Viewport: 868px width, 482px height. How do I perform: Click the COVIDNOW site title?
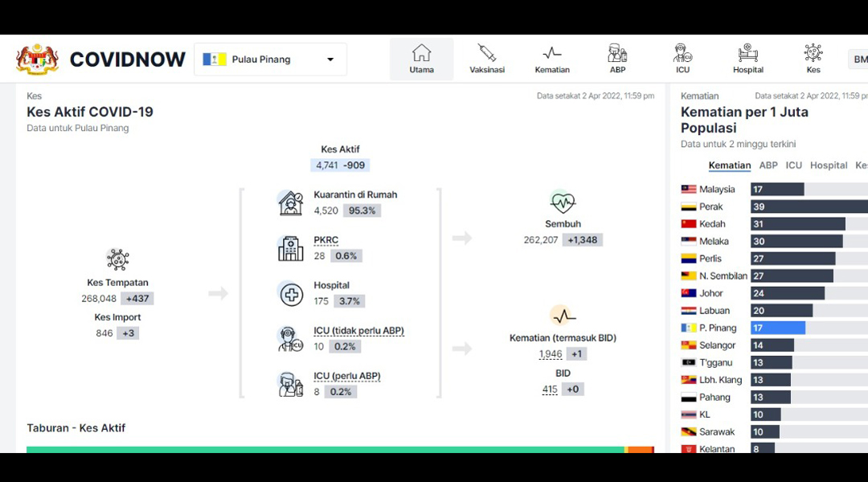click(x=127, y=59)
